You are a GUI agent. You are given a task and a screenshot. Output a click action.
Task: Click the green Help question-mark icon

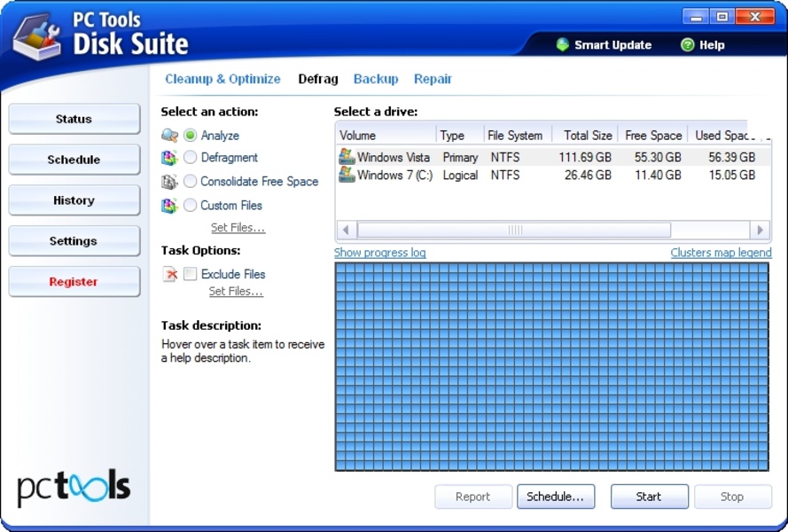pos(687,45)
